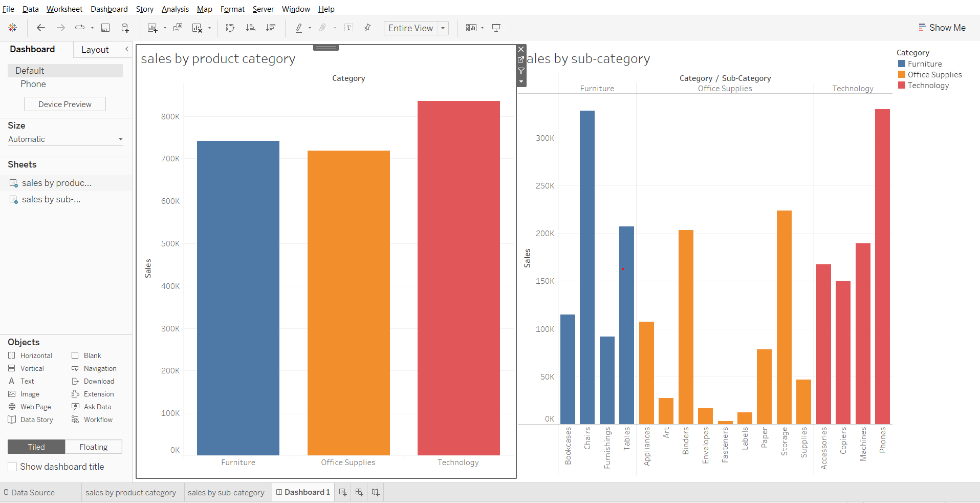Image resolution: width=980 pixels, height=503 pixels.
Task: Click the New story icon in bottom bar
Action: pyautogui.click(x=376, y=492)
